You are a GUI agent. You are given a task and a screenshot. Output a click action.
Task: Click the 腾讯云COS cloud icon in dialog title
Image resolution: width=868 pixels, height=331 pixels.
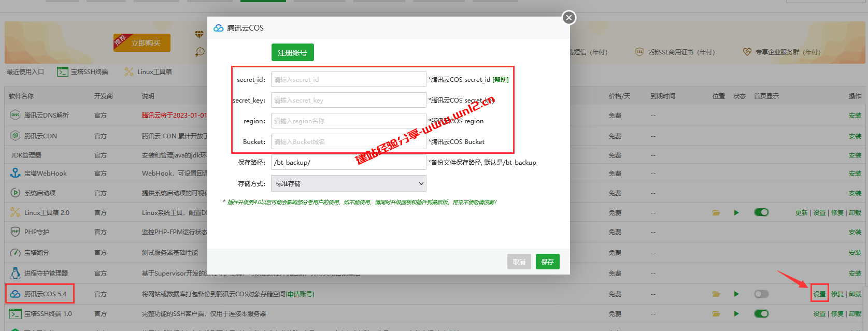[219, 28]
